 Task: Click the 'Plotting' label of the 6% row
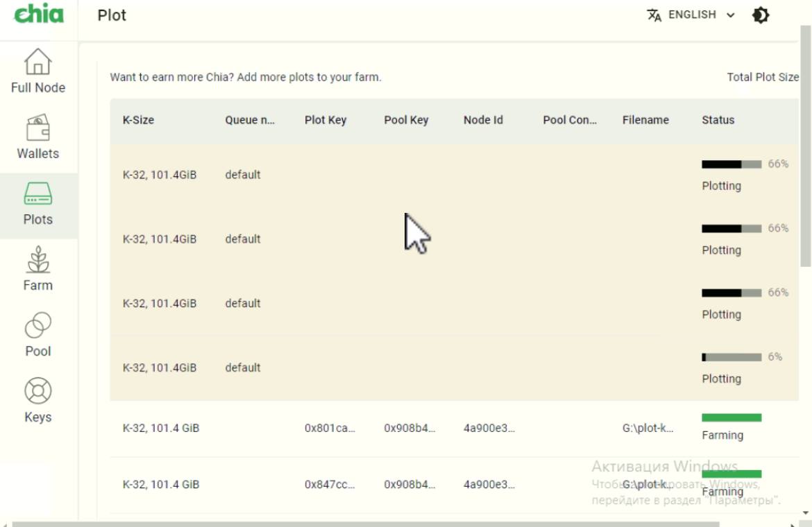(721, 379)
